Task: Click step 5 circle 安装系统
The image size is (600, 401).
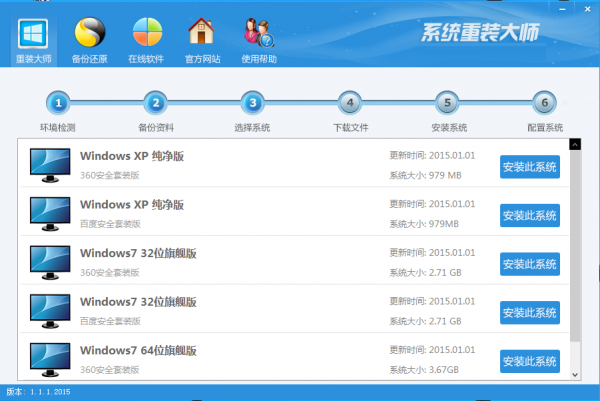Action: [x=446, y=103]
